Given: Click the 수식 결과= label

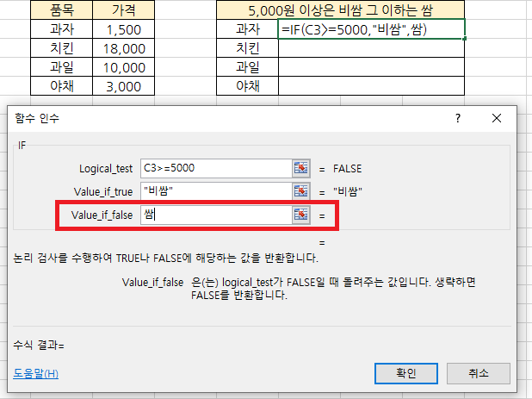Looking at the screenshot, I should point(39,345).
